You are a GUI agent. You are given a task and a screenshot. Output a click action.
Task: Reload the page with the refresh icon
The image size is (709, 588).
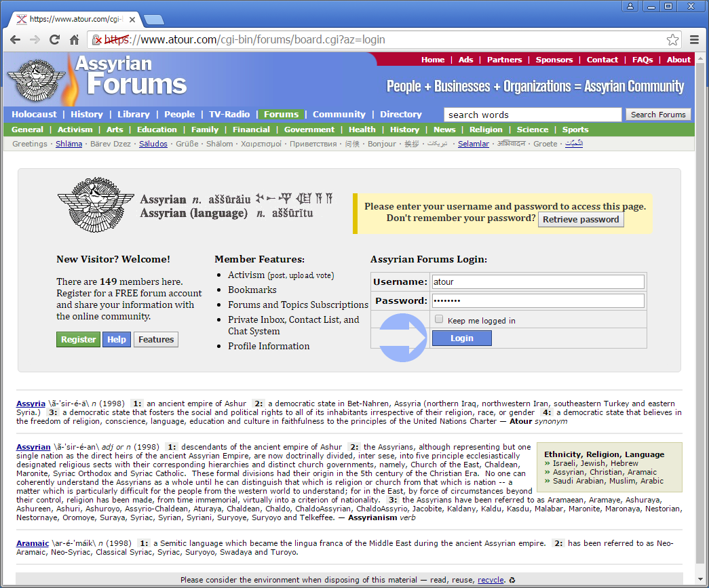[55, 40]
